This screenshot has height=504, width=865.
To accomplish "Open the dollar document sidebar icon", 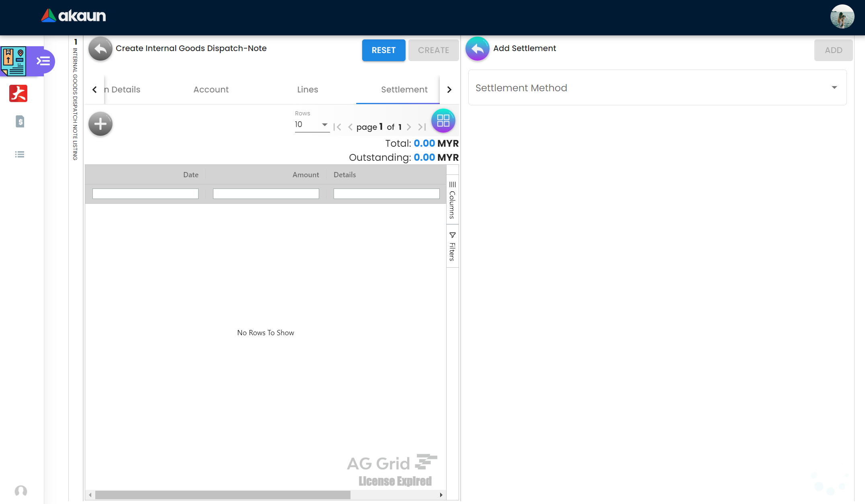I will click(20, 121).
